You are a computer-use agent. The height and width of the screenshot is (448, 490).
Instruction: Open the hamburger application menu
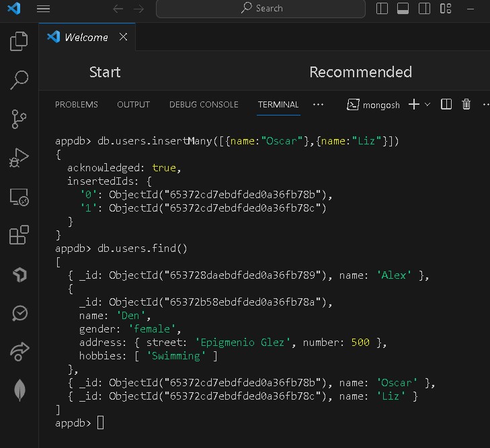click(43, 9)
